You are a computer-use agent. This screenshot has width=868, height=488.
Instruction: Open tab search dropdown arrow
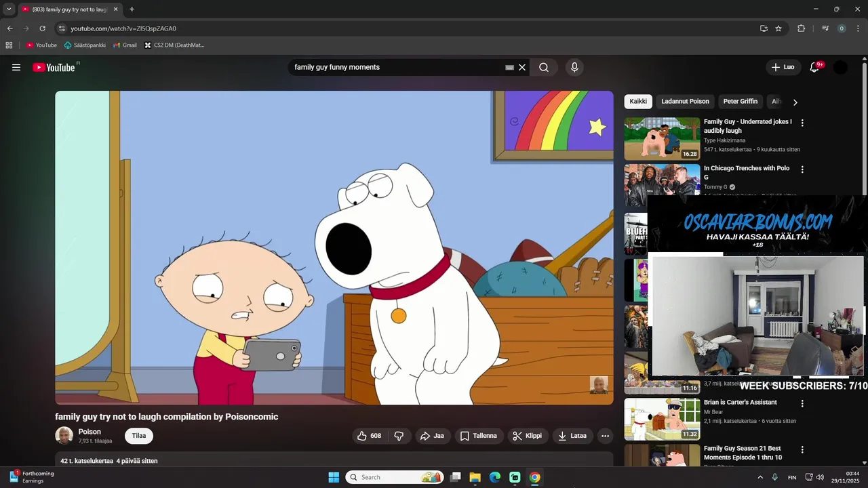click(x=9, y=9)
